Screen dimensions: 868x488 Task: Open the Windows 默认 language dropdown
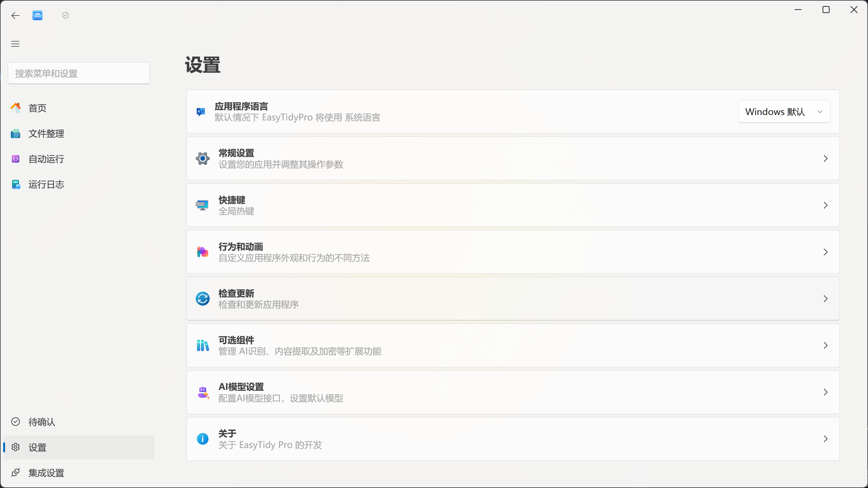click(784, 112)
